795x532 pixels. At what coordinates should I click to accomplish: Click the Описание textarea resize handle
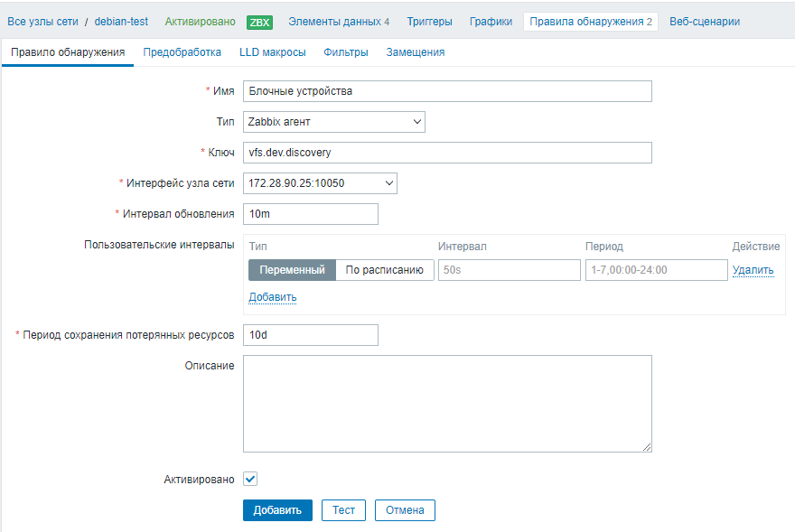point(647,447)
